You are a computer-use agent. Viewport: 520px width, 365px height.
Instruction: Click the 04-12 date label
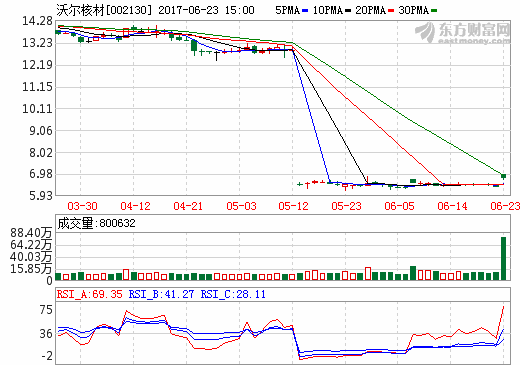(135, 206)
